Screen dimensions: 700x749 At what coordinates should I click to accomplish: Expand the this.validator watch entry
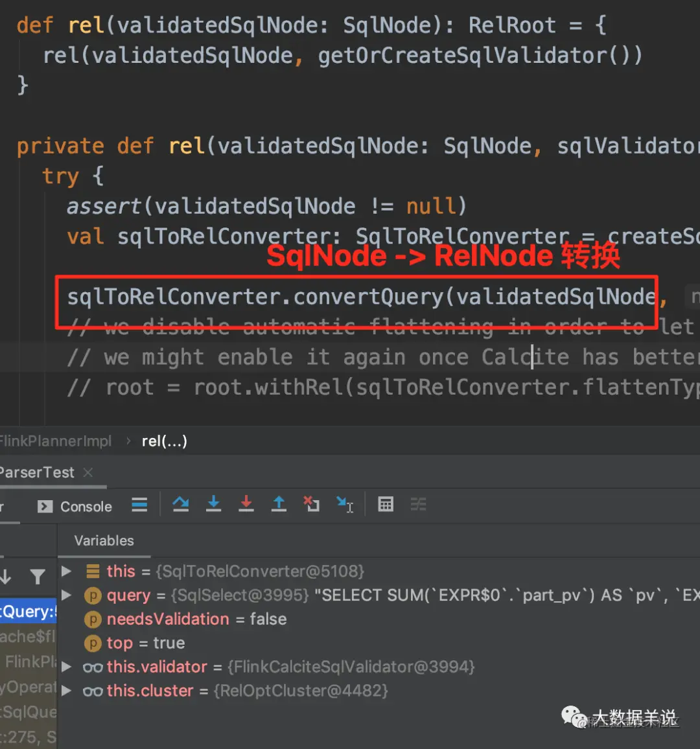point(66,667)
